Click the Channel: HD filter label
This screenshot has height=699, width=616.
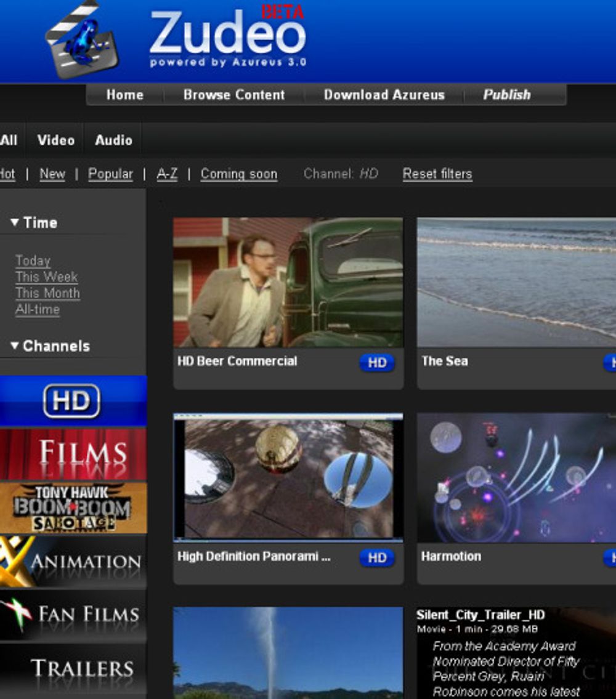[x=341, y=174]
